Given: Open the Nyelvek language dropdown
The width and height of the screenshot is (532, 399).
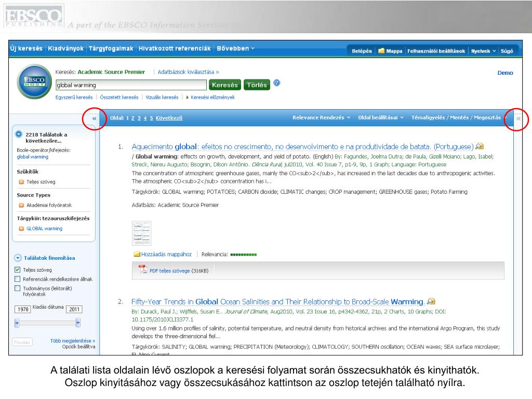Looking at the screenshot, I should pos(483,51).
